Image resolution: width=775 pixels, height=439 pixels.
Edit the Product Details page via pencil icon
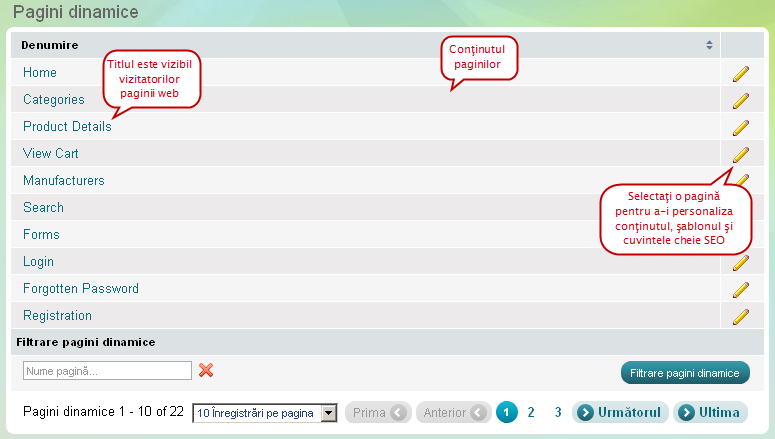(x=740, y=127)
